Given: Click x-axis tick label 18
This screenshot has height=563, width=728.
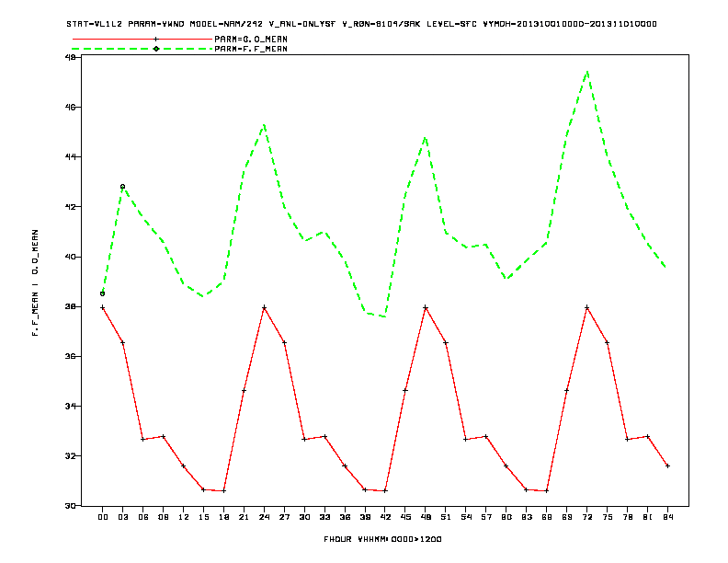Looking at the screenshot, I should coord(223,517).
